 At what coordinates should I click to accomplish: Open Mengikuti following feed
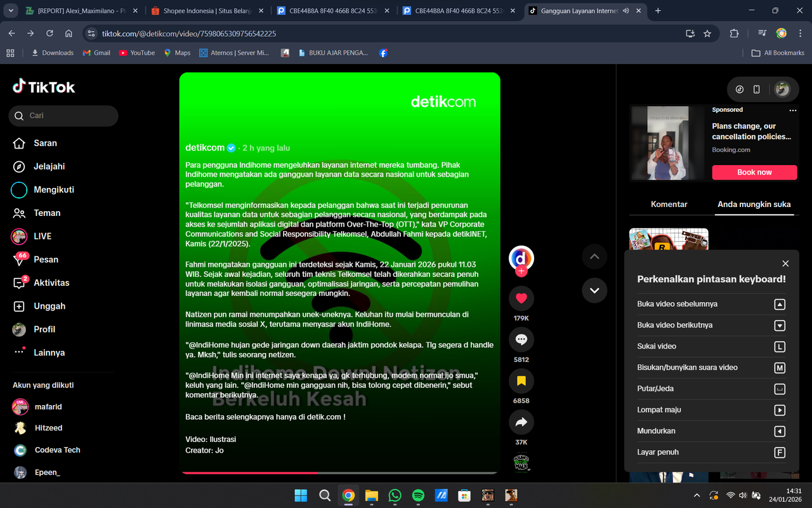[x=43, y=189]
